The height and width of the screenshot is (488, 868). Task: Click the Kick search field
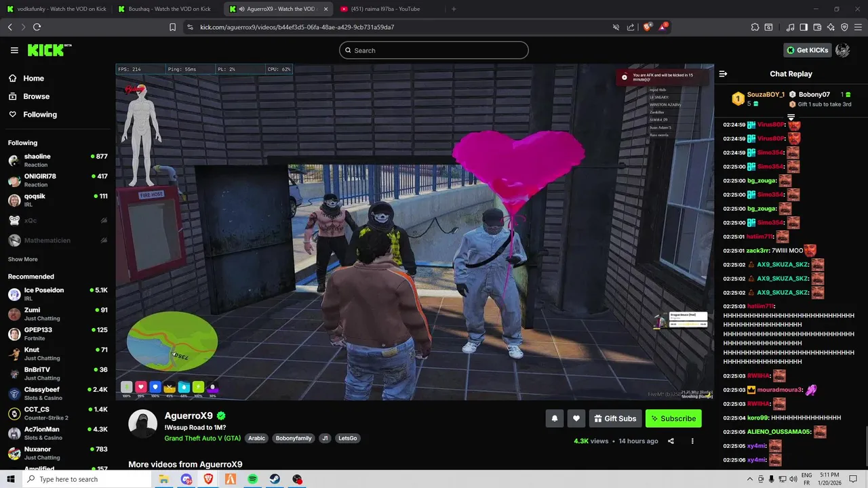434,50
